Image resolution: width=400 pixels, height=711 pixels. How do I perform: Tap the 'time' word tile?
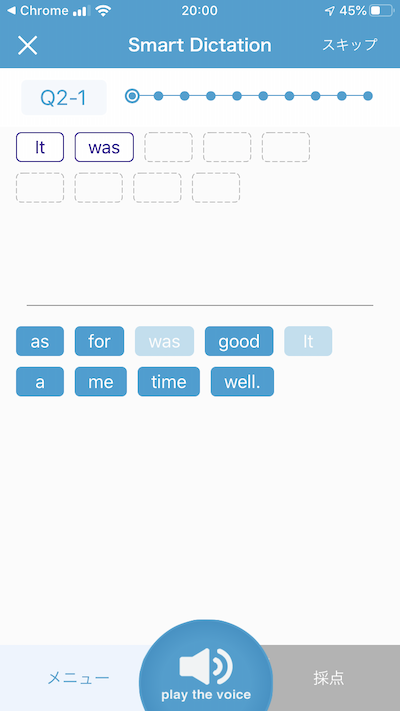pos(169,381)
